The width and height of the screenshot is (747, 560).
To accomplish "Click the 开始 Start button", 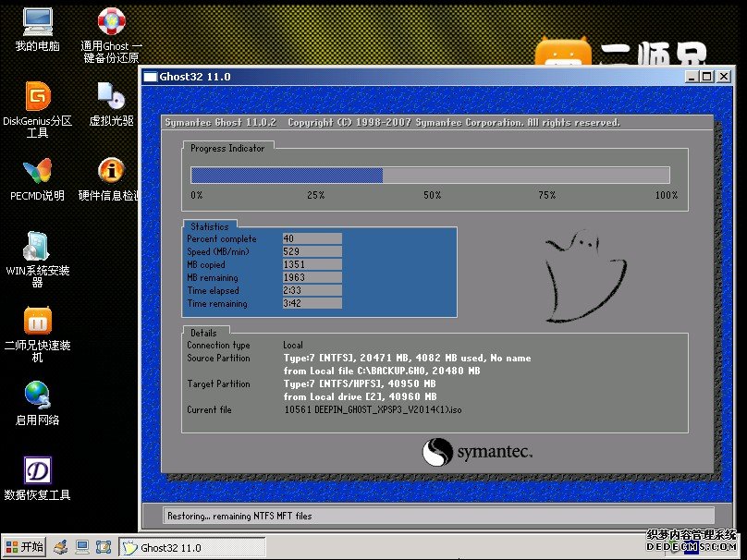I will [x=24, y=547].
